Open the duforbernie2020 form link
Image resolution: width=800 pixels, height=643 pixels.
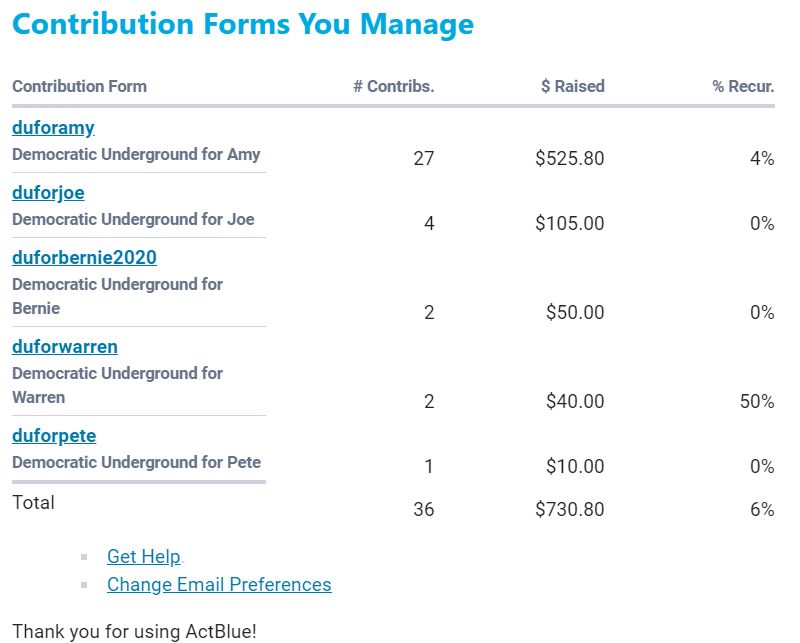click(84, 258)
